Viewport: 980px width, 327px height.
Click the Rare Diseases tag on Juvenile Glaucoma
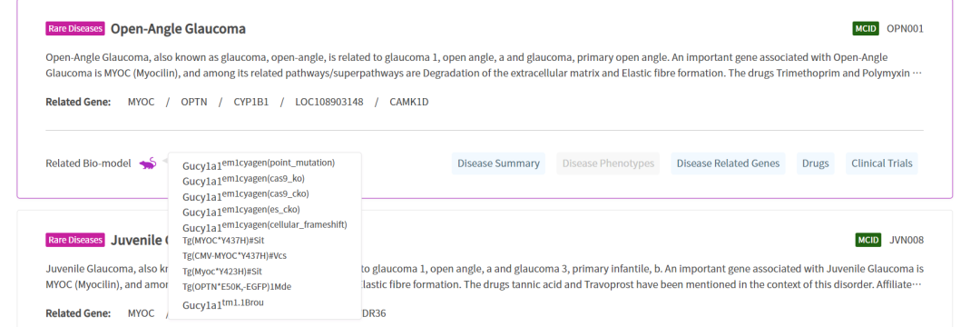pos(75,240)
